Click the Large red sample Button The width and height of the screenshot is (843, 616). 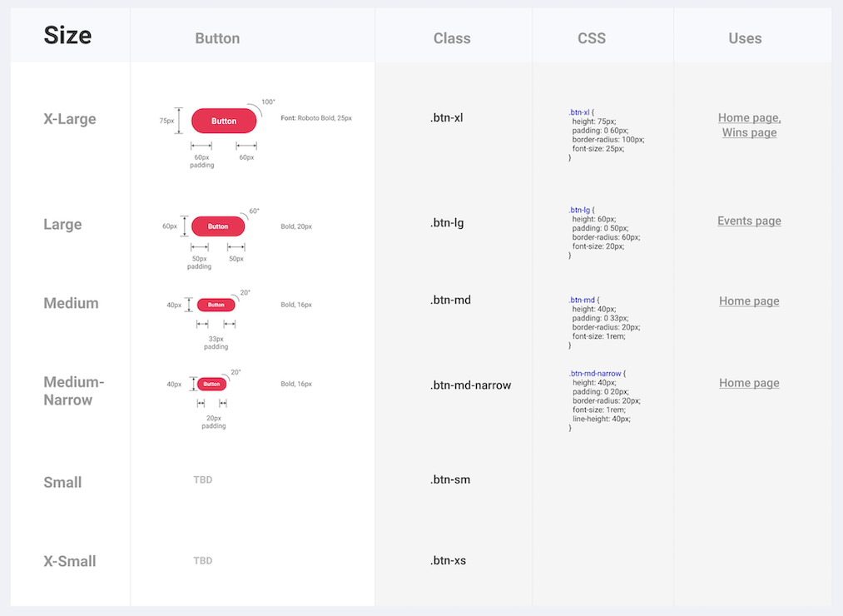[218, 226]
